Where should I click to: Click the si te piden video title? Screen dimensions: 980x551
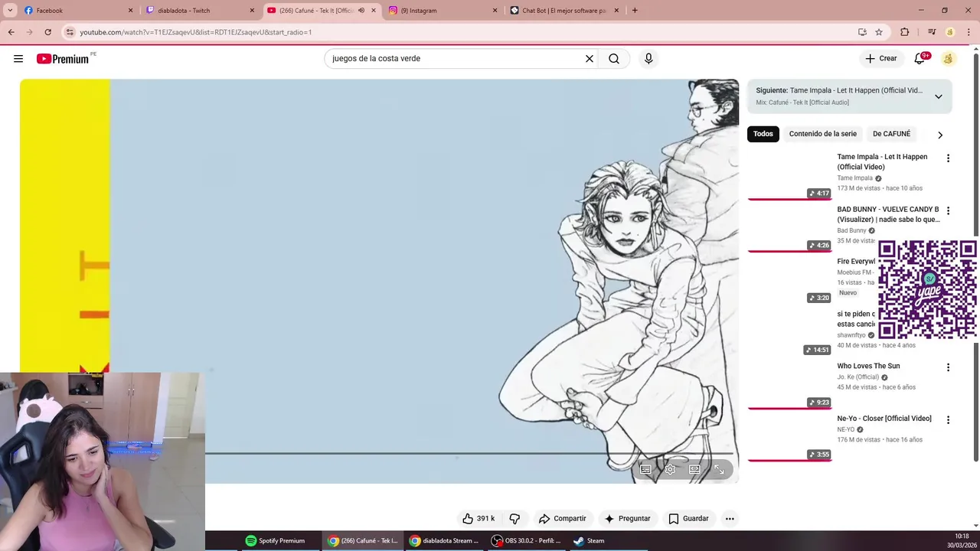[856, 319]
